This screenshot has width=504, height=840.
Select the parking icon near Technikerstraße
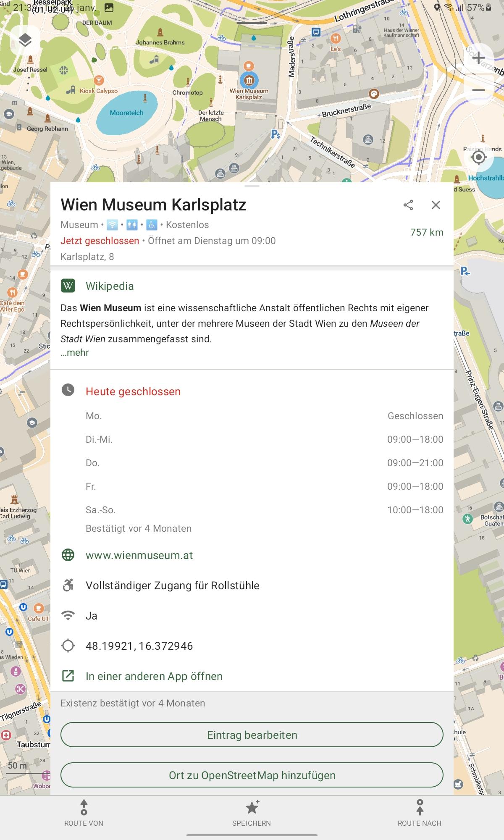pyautogui.click(x=275, y=134)
